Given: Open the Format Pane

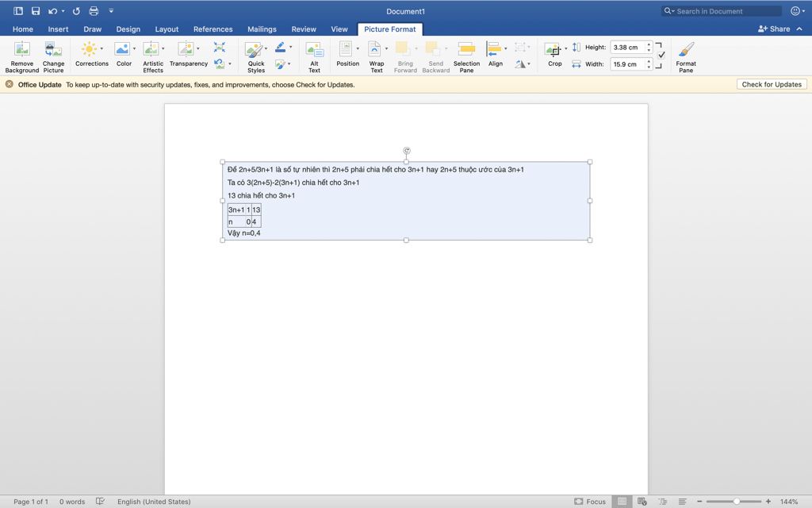Looking at the screenshot, I should click(686, 57).
